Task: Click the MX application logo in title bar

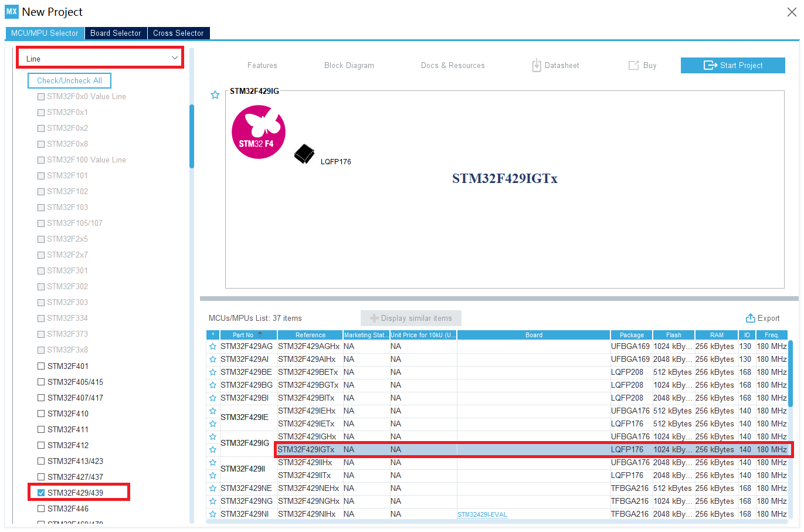Action: (12, 12)
